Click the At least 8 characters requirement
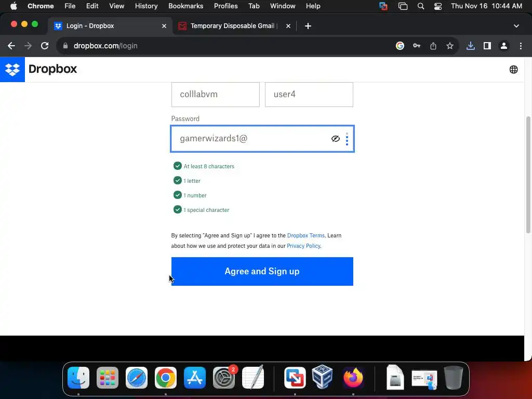The image size is (532, 399). (x=209, y=166)
